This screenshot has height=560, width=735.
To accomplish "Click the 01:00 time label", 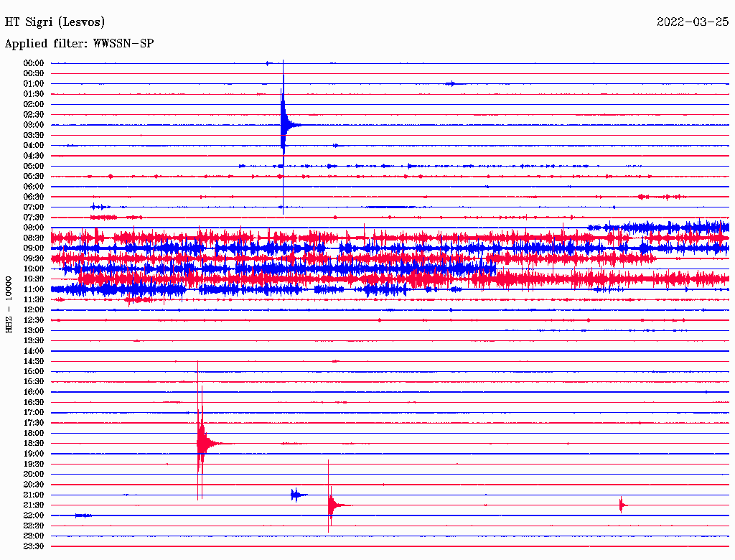I will tap(34, 84).
